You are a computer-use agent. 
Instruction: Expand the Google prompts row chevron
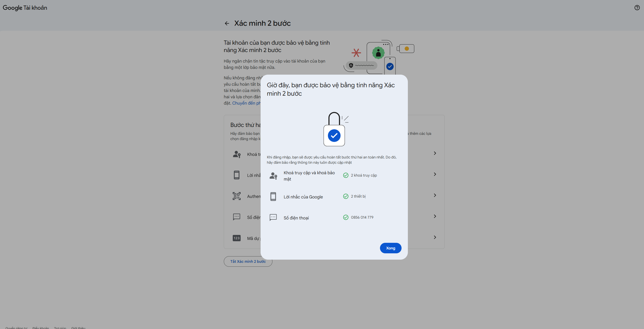435,174
